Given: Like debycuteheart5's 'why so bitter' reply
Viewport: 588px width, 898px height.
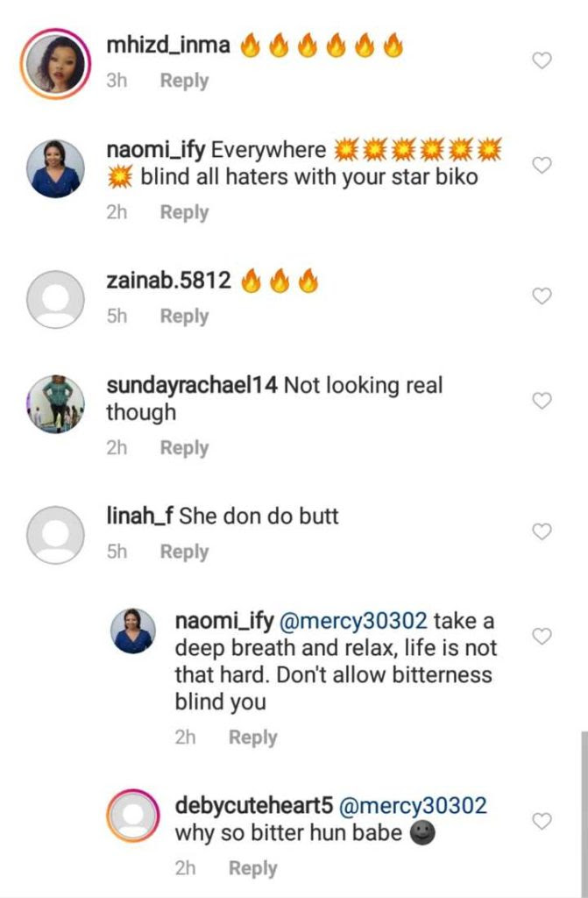Looking at the screenshot, I should pos(542,821).
